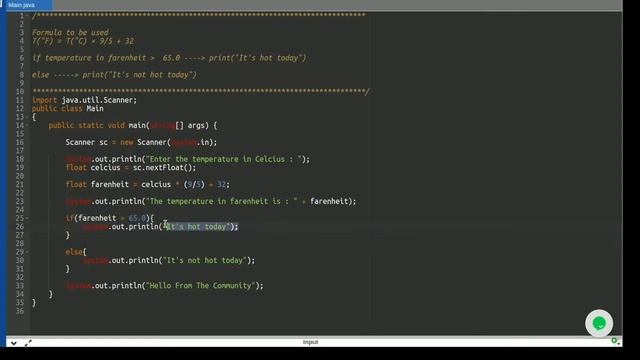Image resolution: width=640 pixels, height=360 pixels.
Task: Select the input console tab label
Action: 310,342
